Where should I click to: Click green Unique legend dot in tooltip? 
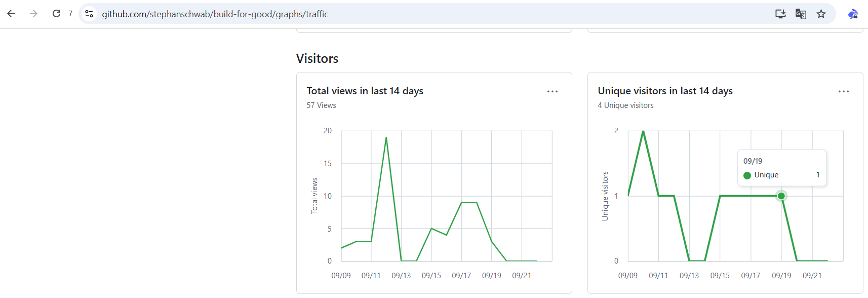[747, 175]
